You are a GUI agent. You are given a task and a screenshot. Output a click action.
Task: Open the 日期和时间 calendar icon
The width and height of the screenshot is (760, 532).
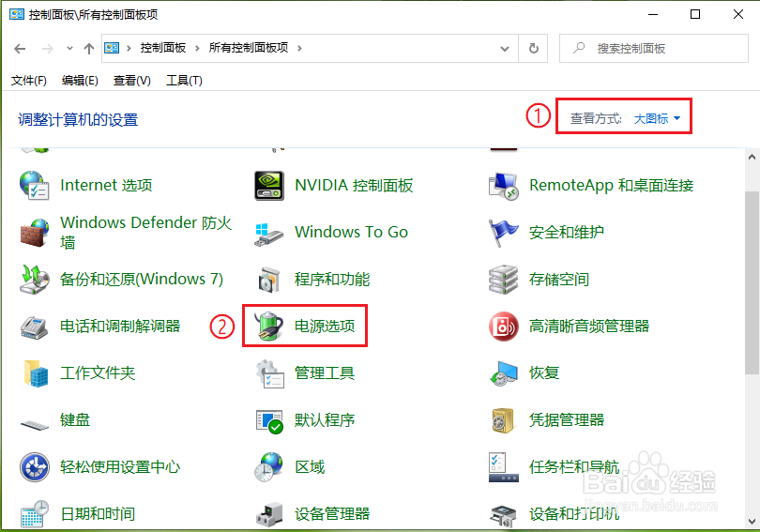click(35, 513)
